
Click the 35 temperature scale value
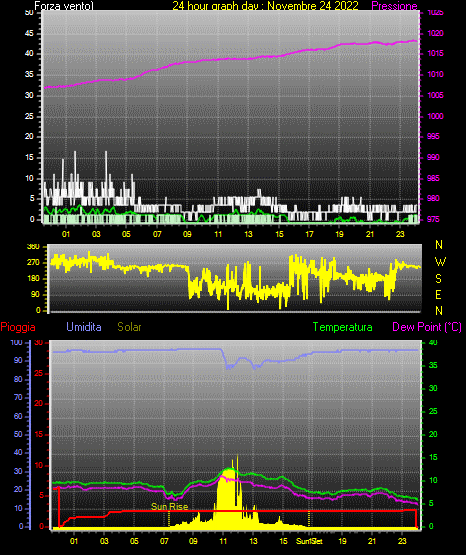pos(433,365)
